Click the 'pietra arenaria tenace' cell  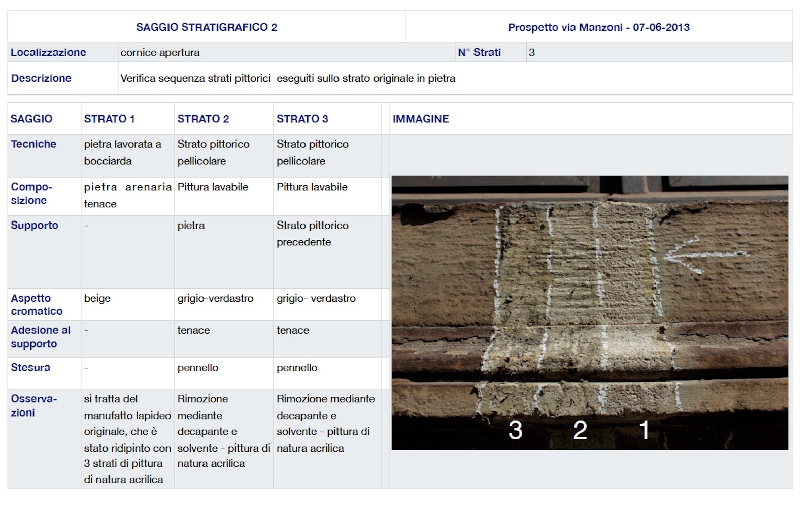(x=127, y=196)
